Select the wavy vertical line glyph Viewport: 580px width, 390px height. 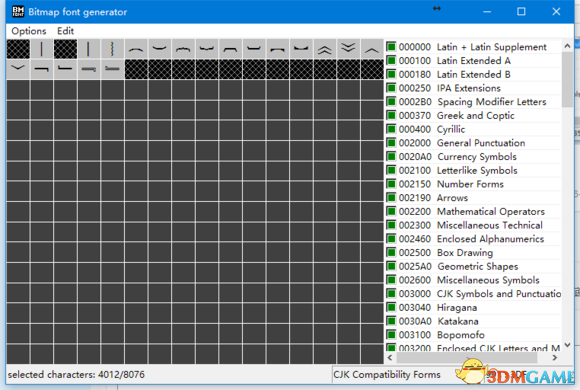click(x=112, y=49)
